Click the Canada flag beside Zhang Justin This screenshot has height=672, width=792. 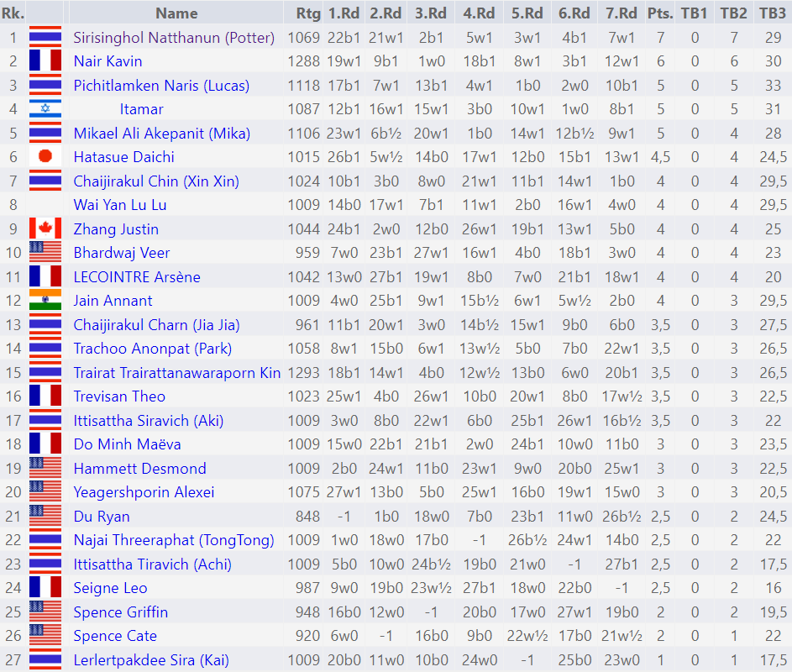[45, 229]
